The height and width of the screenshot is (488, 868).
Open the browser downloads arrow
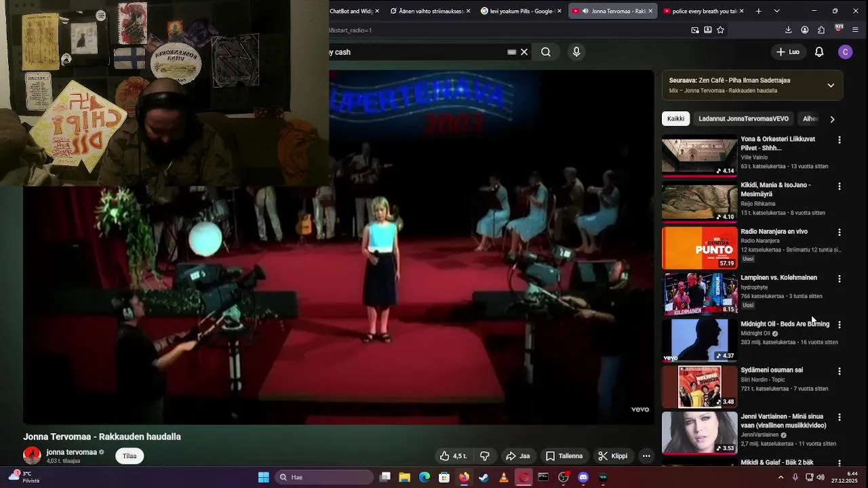(788, 30)
